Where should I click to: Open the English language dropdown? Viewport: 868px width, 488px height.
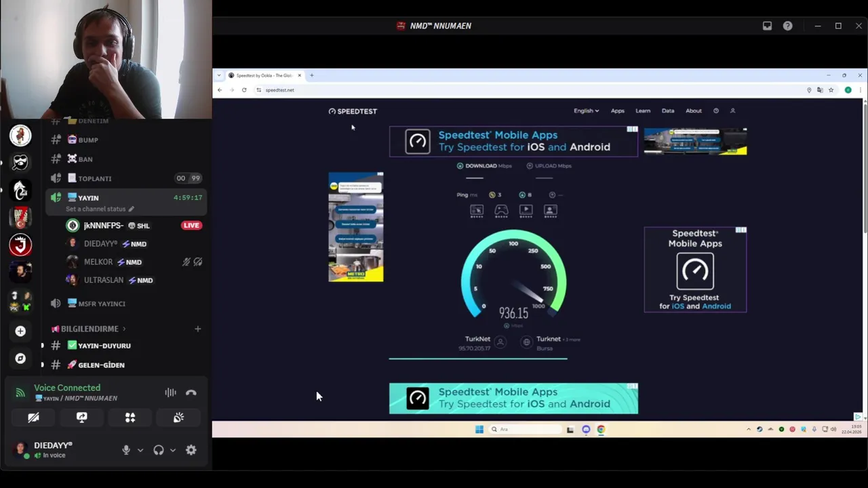point(586,110)
